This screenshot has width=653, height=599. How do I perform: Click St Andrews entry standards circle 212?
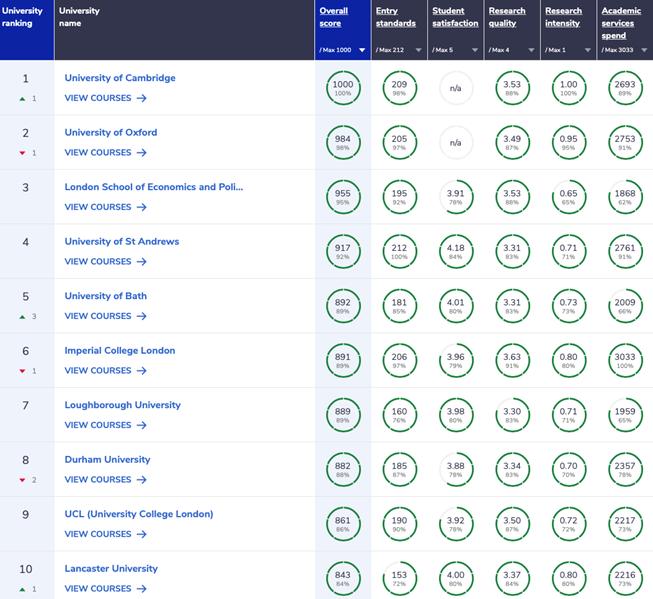pyautogui.click(x=400, y=251)
